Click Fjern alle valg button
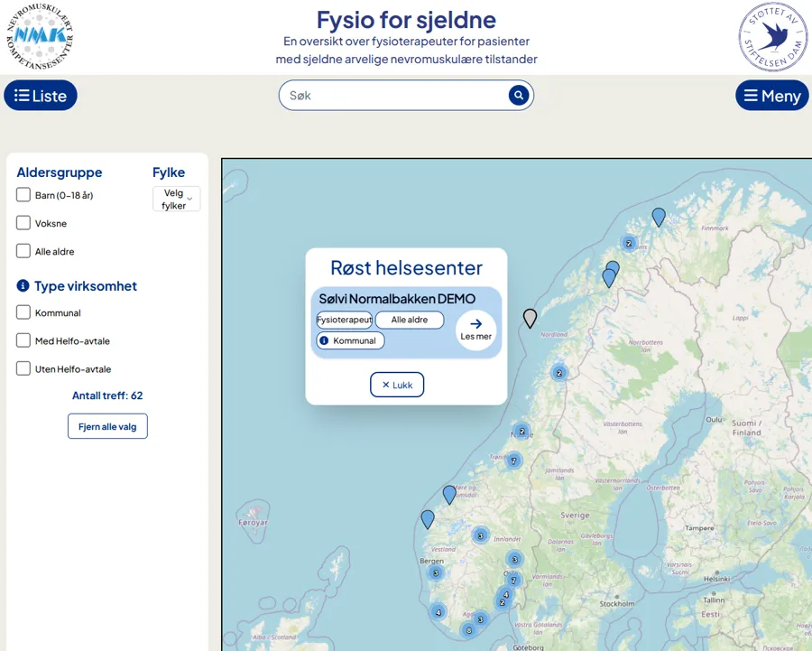The height and width of the screenshot is (651, 812). pos(107,426)
